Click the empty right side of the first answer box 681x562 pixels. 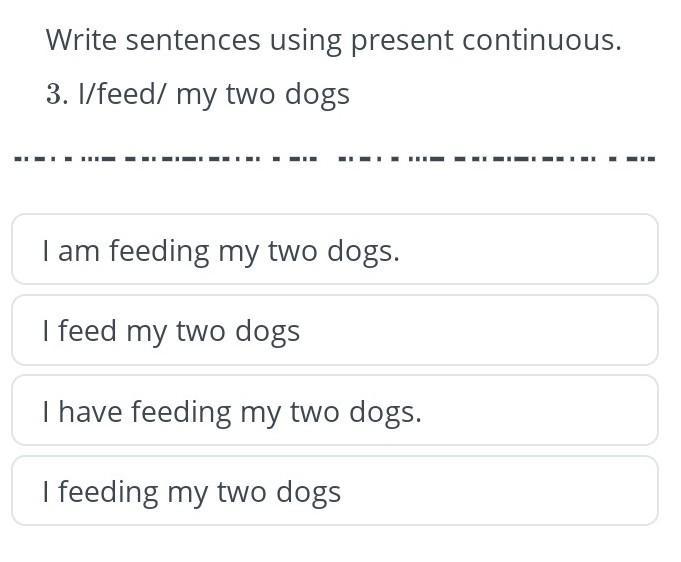[x=560, y=250]
